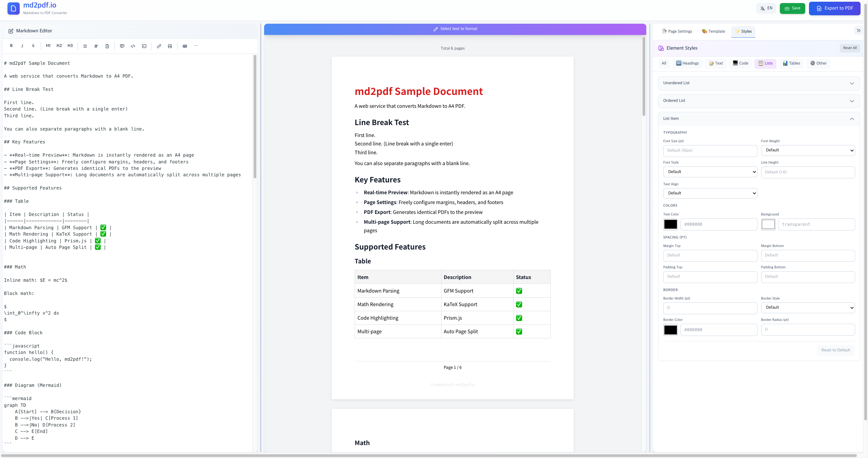Pick a new Text Color swatch
The height and width of the screenshot is (458, 868).
(x=670, y=224)
